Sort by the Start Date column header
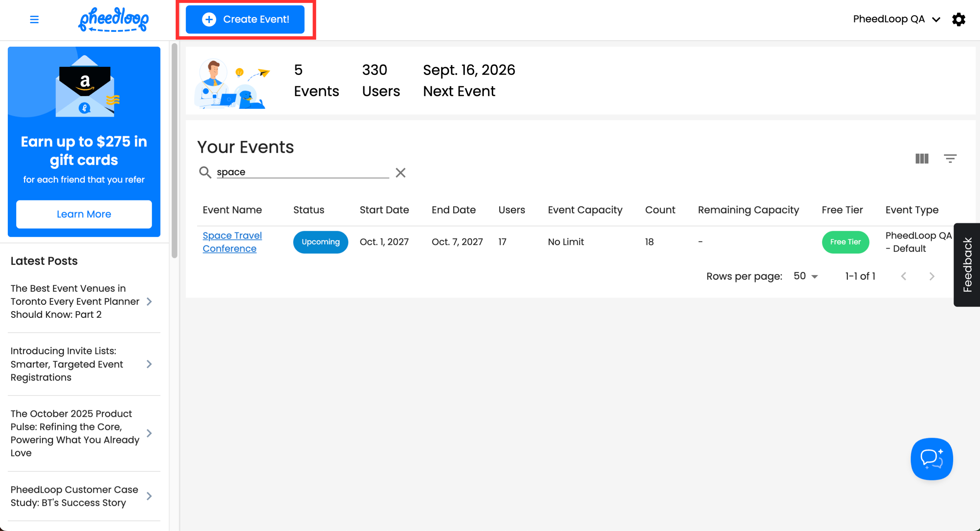The image size is (980, 531). point(384,210)
